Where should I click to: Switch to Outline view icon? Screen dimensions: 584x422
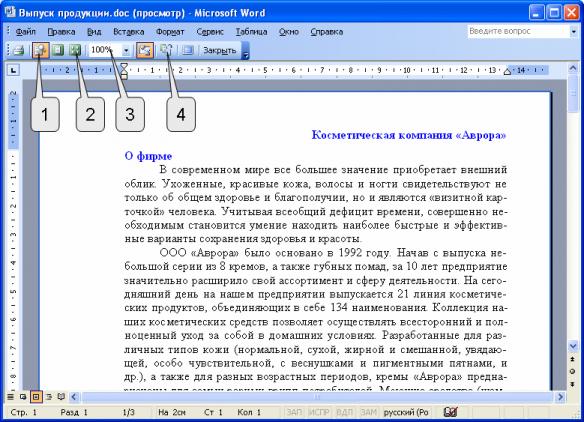point(49,397)
